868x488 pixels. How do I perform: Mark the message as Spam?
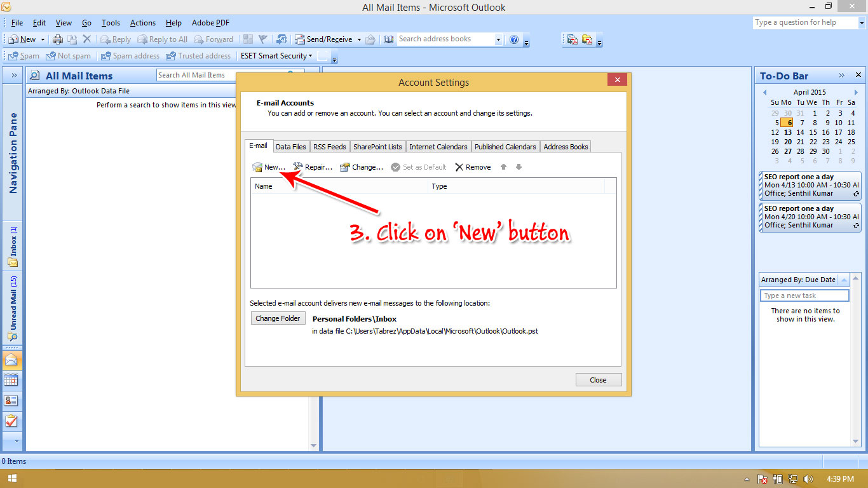point(23,55)
